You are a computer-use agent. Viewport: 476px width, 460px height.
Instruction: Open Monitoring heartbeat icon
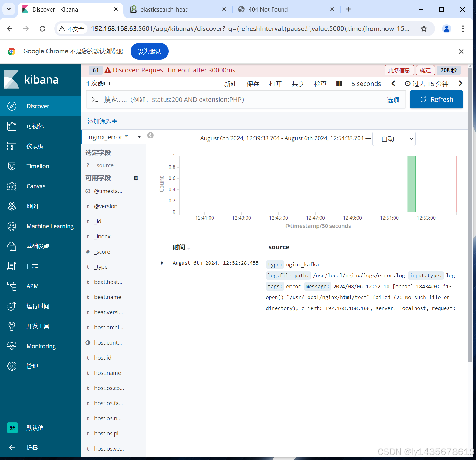pos(12,346)
